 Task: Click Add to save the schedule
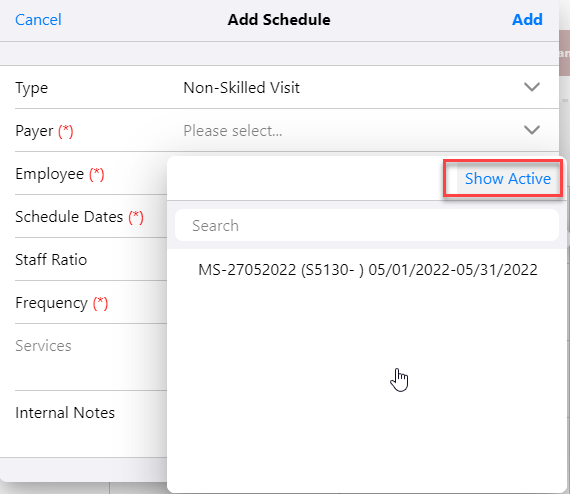click(x=527, y=20)
